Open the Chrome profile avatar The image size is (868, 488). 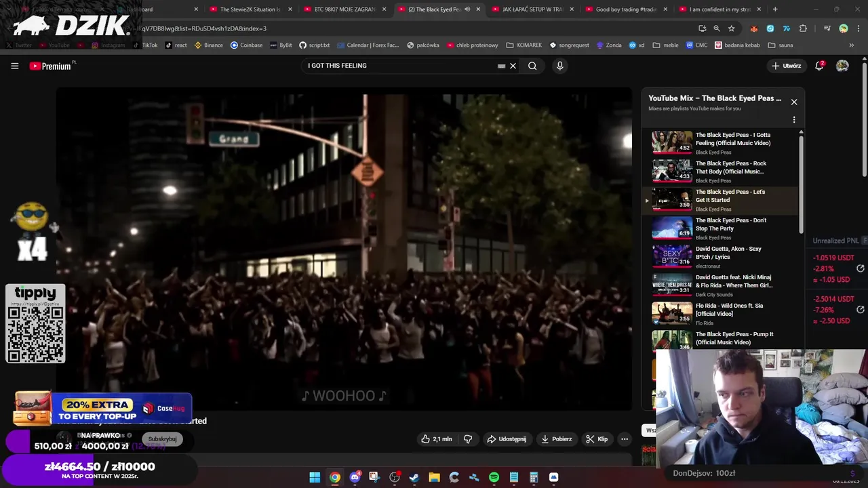click(x=844, y=28)
